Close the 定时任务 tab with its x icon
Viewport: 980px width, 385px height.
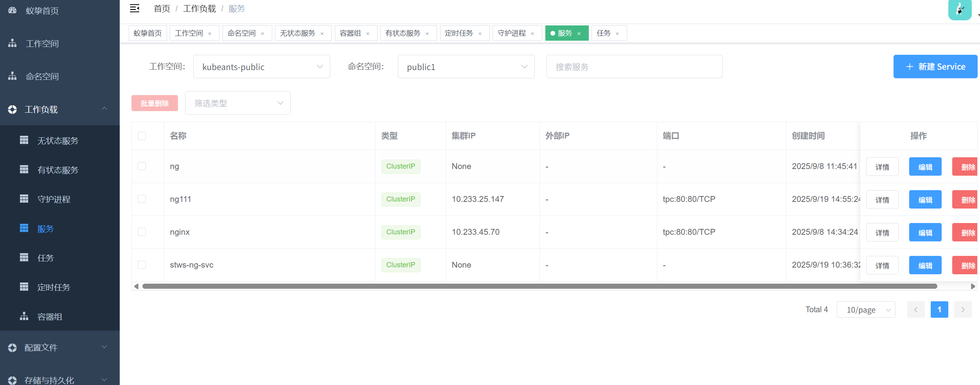click(480, 34)
